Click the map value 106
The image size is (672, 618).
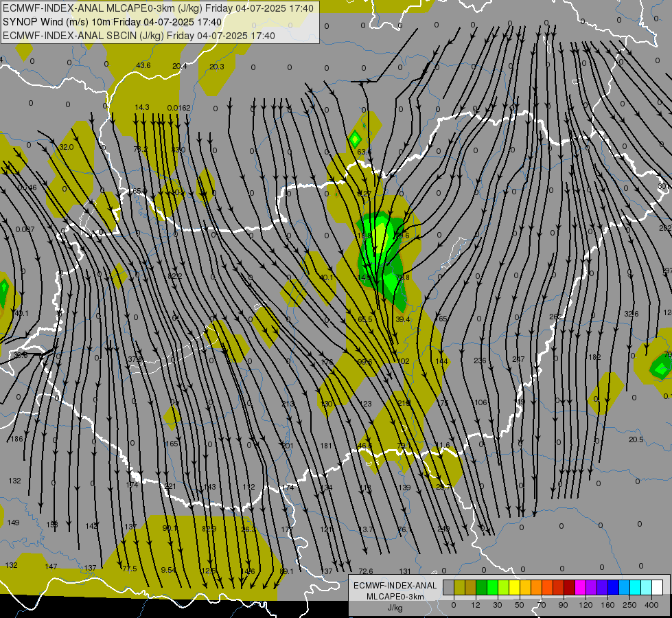tap(481, 402)
